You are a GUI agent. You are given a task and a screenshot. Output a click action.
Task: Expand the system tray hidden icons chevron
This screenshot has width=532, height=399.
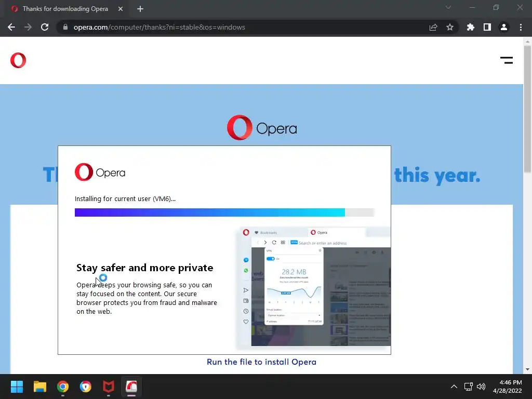point(454,387)
